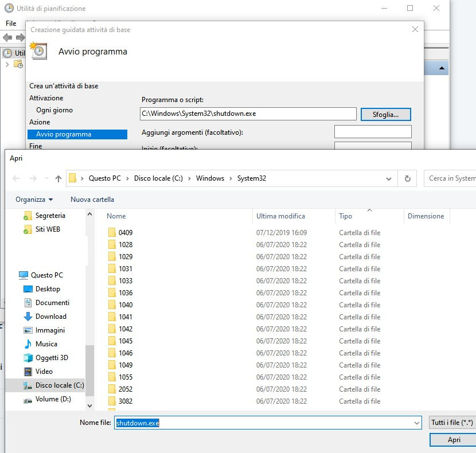Click Nuova cartella button

[x=92, y=200]
